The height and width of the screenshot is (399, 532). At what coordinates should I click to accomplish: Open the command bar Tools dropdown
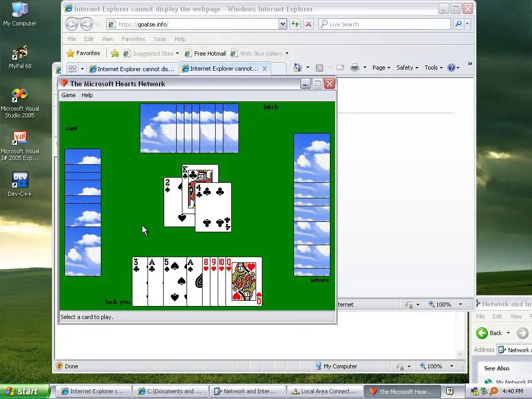[433, 68]
